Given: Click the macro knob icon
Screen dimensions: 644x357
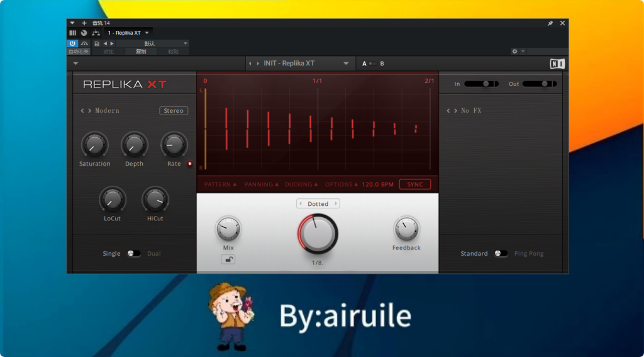Looking at the screenshot, I should [x=84, y=33].
